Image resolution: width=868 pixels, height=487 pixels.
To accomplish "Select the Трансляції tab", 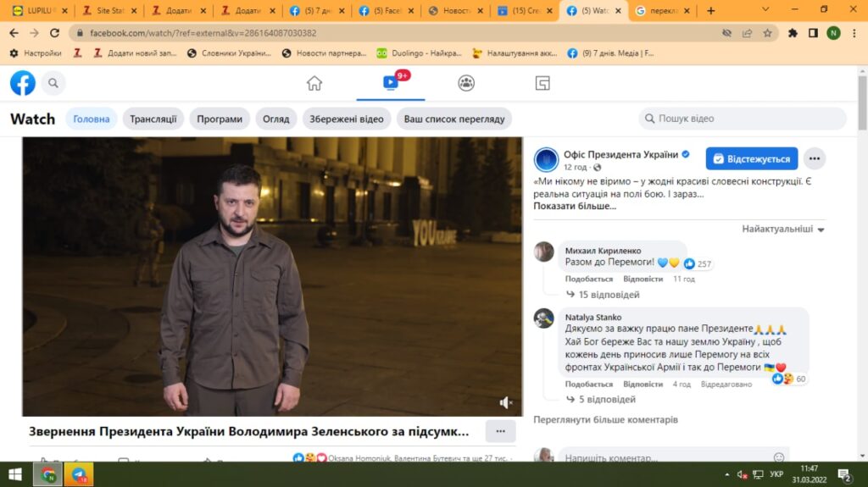I will click(x=153, y=119).
